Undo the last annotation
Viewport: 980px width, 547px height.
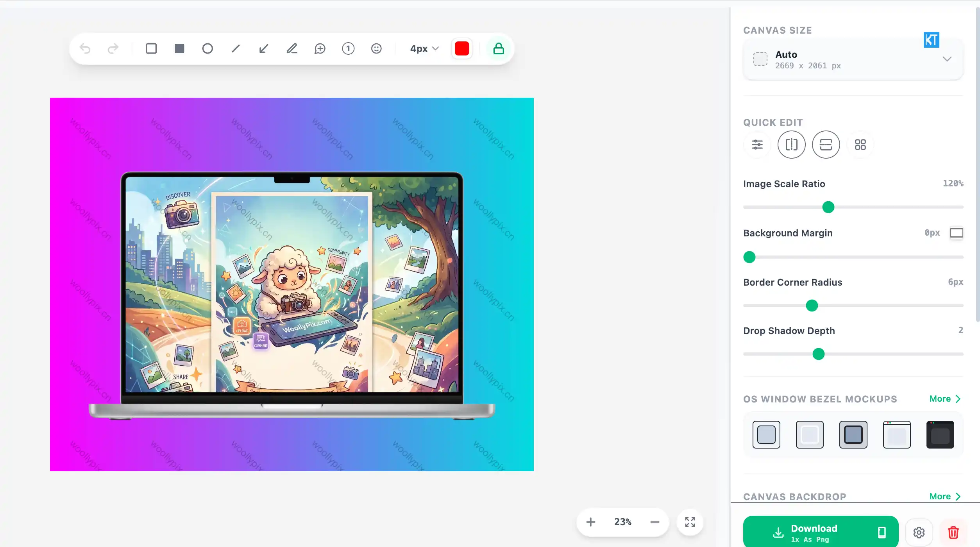85,48
